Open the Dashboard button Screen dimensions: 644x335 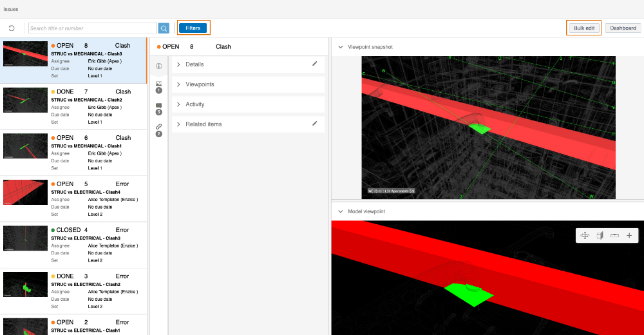[623, 28]
